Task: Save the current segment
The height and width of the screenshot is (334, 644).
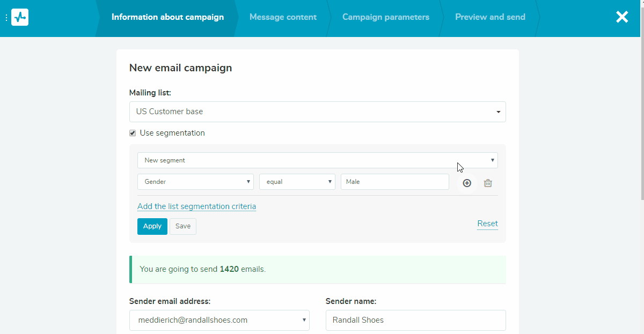Action: (x=182, y=226)
